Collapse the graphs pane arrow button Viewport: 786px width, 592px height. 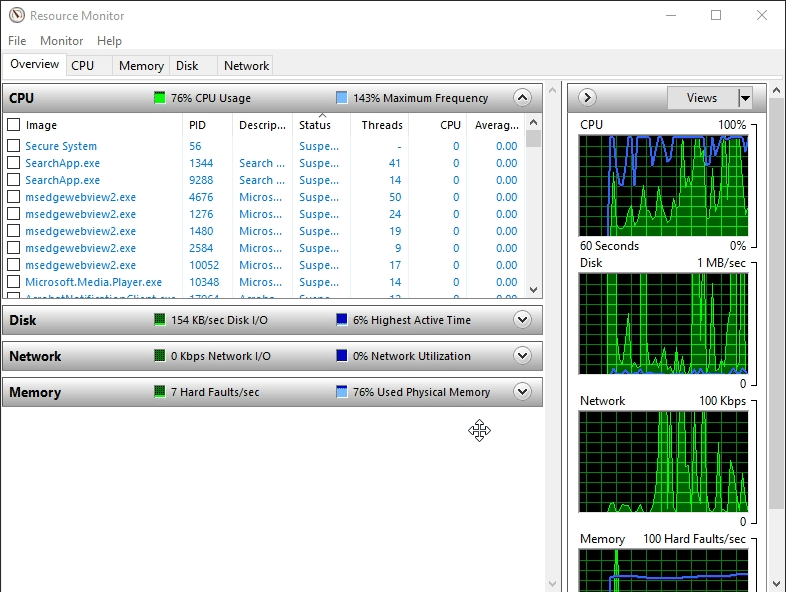click(x=587, y=97)
